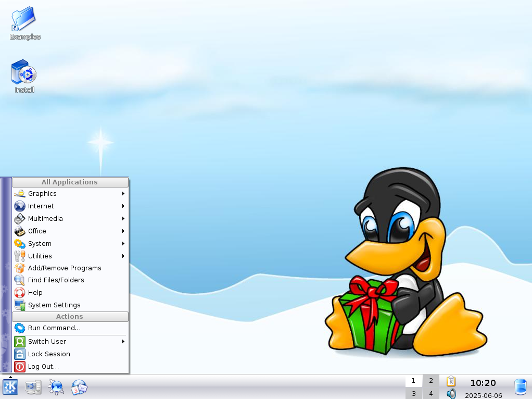Click the volume speaker tray icon
Viewport: 532px width, 399px height.
tap(451, 394)
